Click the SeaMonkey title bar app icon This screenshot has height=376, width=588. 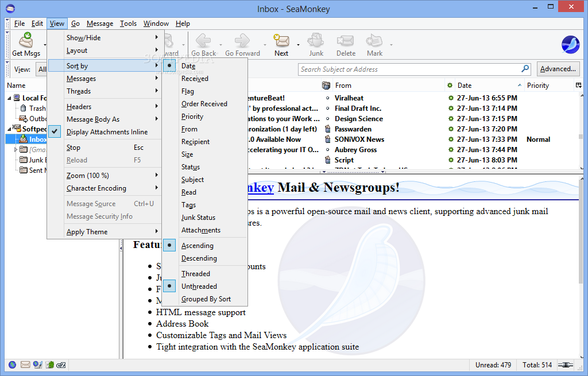pos(10,8)
